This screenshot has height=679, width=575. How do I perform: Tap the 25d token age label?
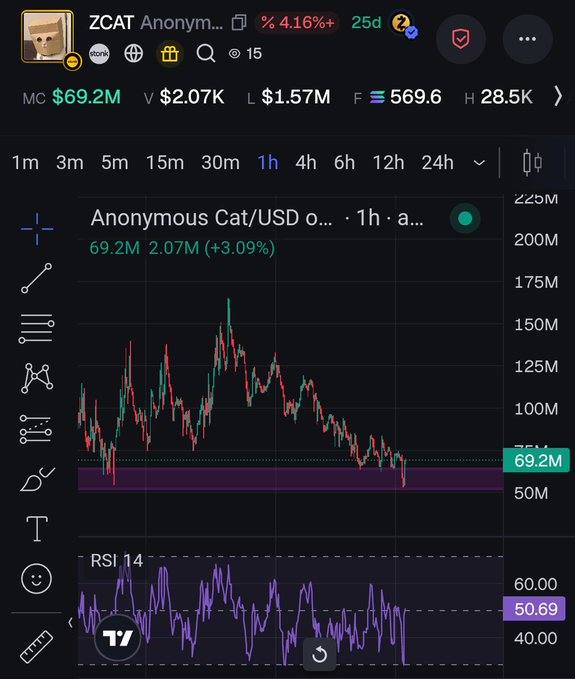click(366, 23)
